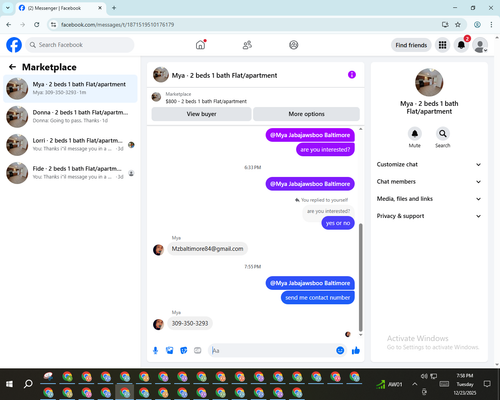This screenshot has width=500, height=400.
Task: Attach a file with the photo icon
Action: pos(170,350)
